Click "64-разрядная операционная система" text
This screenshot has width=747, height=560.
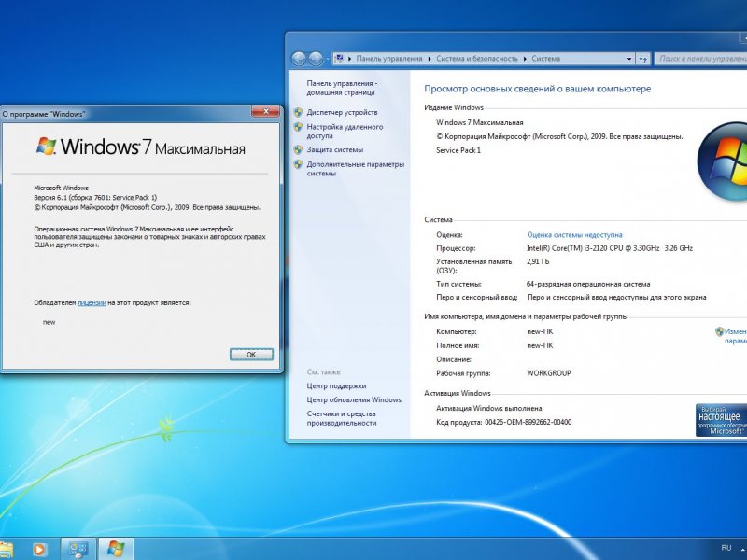click(x=588, y=284)
